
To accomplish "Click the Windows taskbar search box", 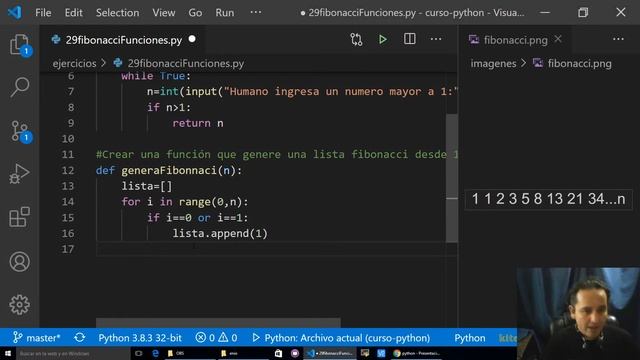I will click(x=72, y=353).
